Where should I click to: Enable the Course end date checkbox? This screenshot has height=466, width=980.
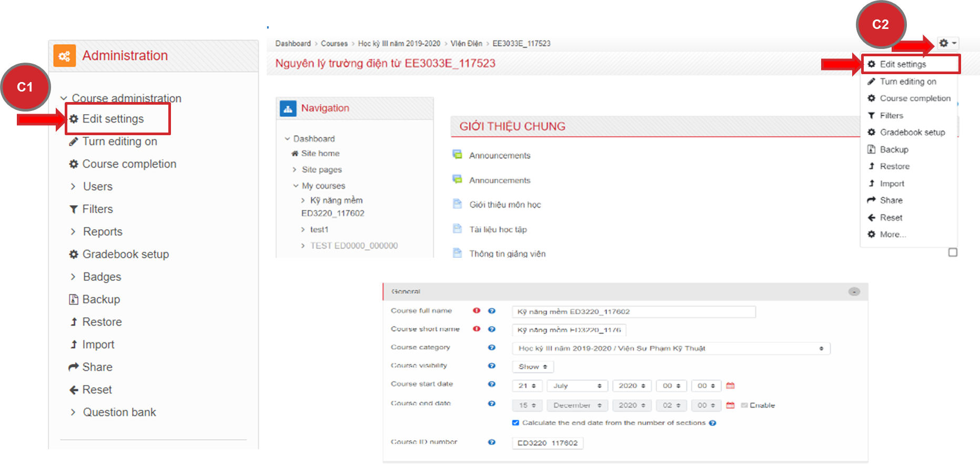[x=744, y=405]
